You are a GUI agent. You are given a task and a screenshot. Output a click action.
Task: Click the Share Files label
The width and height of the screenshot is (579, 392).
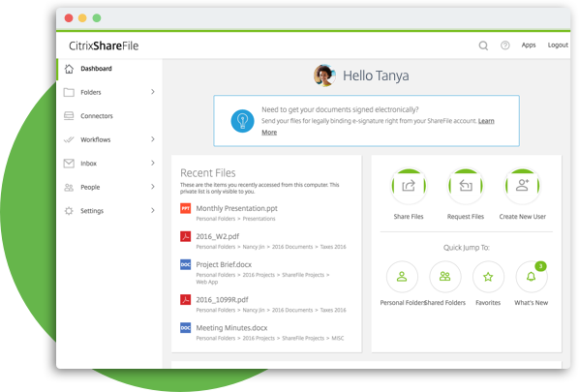click(x=409, y=217)
